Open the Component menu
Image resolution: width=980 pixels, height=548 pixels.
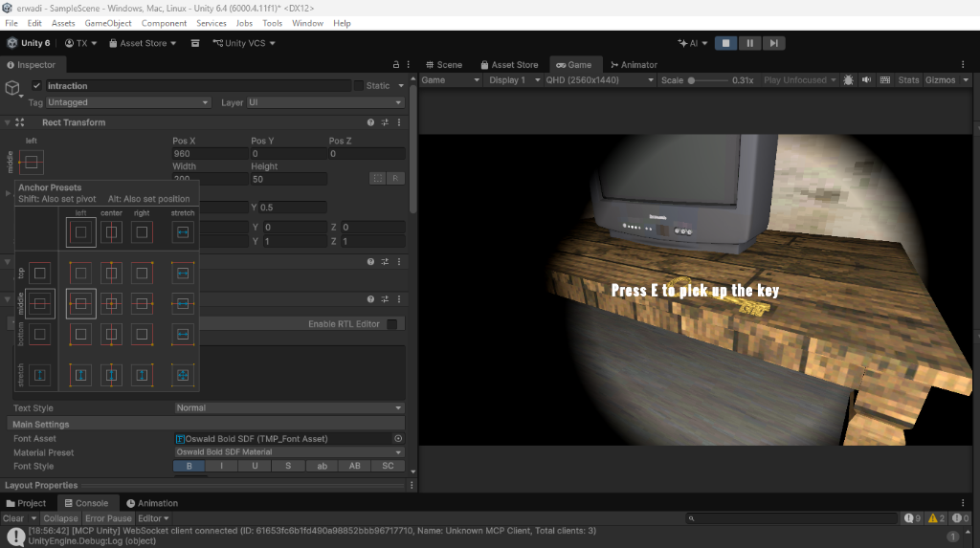[x=164, y=23]
